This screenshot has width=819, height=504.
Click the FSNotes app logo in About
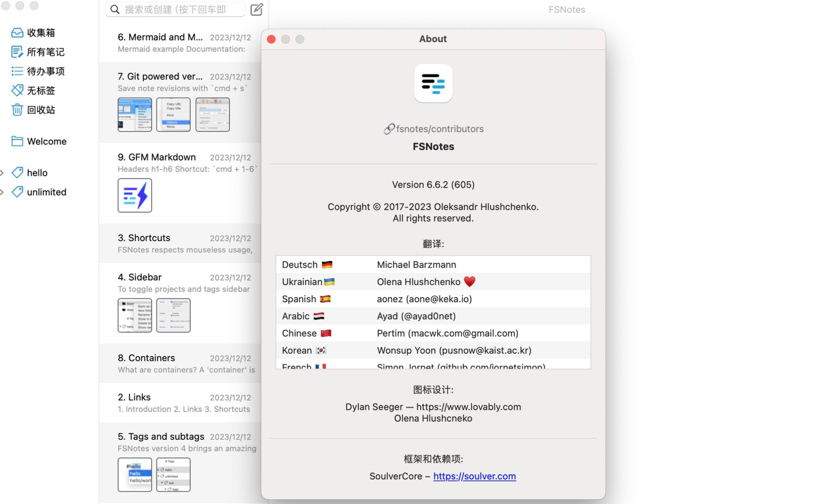pos(433,83)
